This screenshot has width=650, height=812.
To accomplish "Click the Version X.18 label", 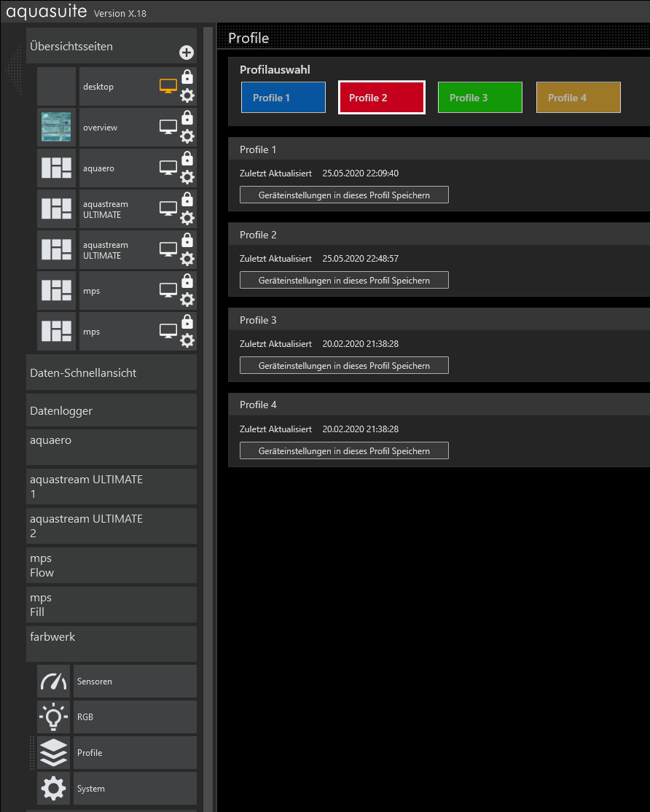I will tap(120, 13).
